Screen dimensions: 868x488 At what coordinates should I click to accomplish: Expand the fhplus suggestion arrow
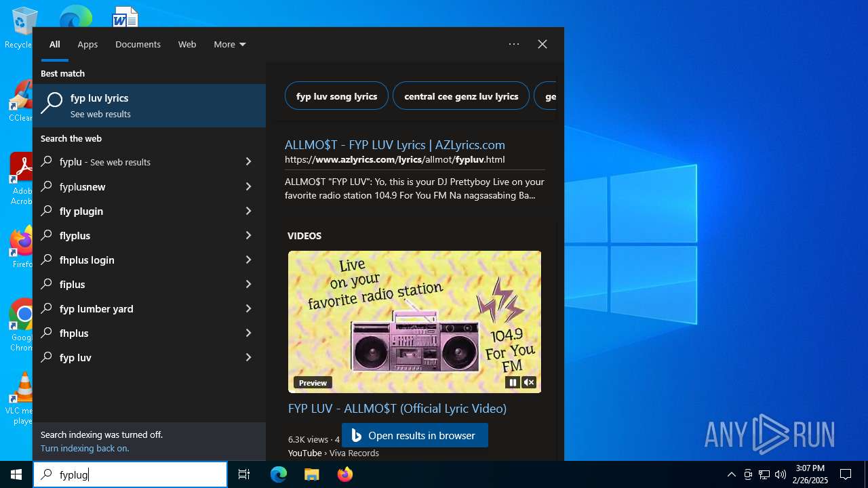[248, 333]
